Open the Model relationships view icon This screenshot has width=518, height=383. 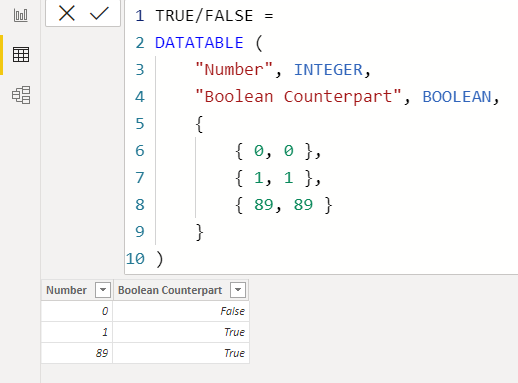(x=21, y=95)
